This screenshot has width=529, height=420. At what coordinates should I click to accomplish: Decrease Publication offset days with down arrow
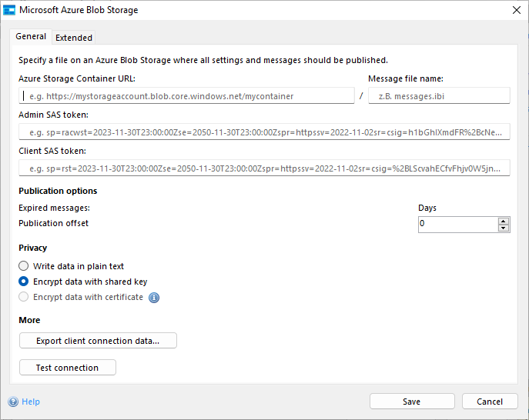point(504,228)
